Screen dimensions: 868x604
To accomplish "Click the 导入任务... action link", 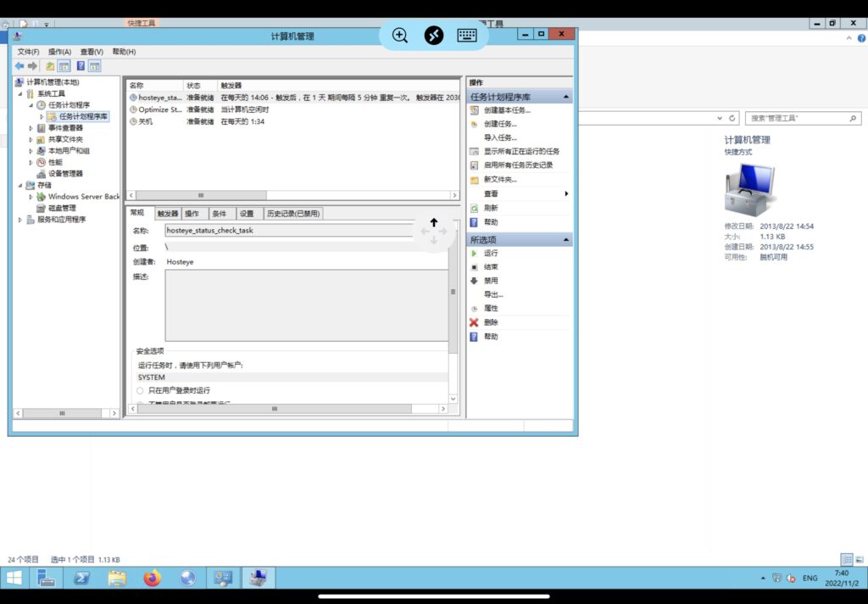I will coord(500,137).
